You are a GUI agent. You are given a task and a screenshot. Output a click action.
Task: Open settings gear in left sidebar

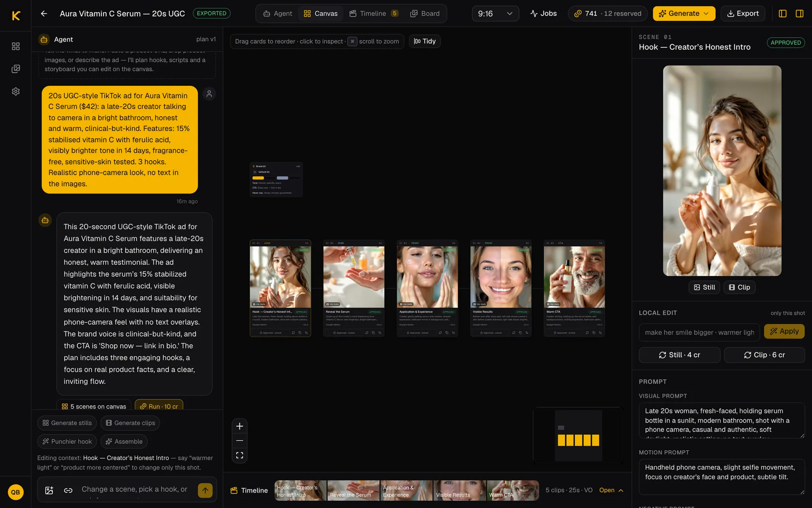(16, 91)
